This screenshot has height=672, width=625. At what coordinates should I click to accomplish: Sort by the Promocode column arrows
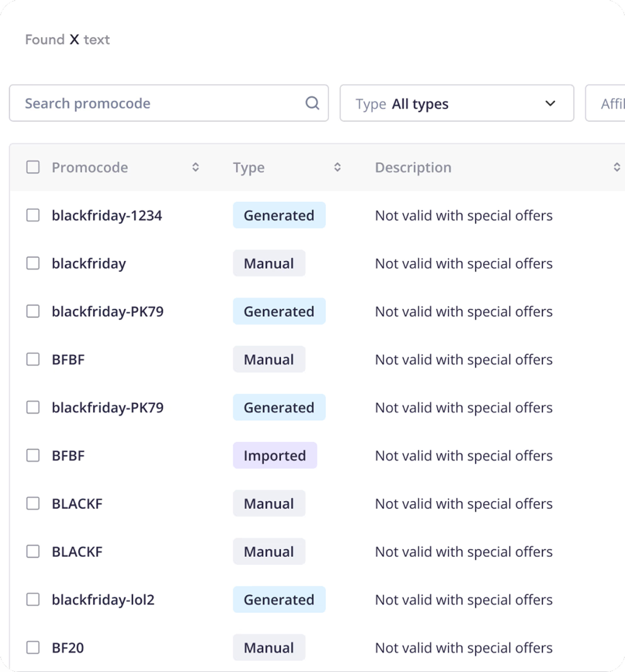click(x=195, y=167)
